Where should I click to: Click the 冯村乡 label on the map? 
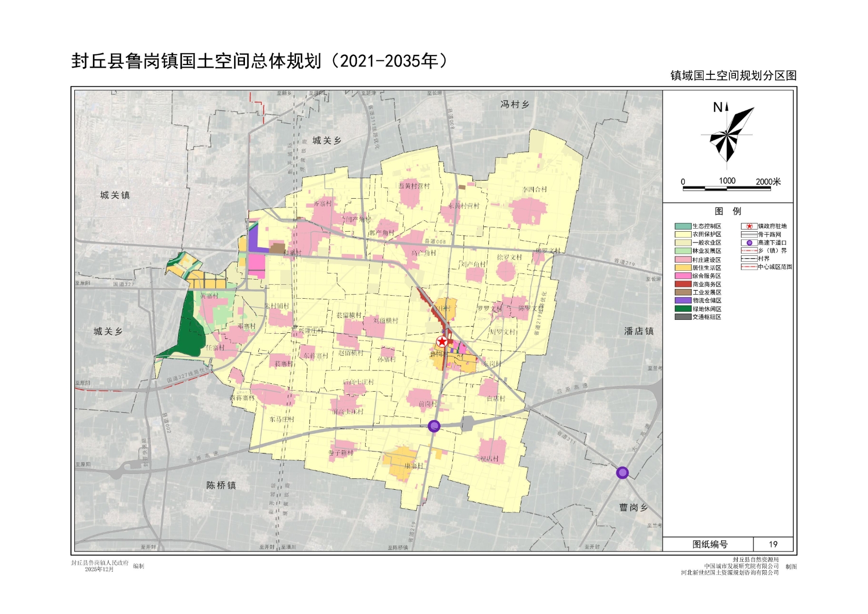(515, 104)
